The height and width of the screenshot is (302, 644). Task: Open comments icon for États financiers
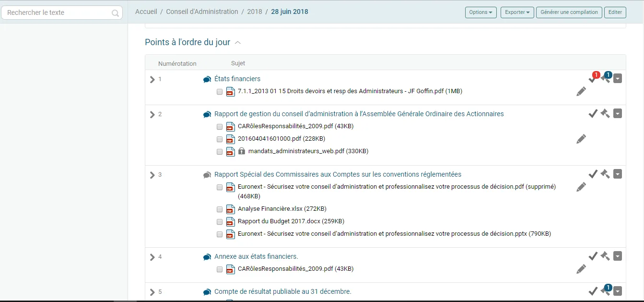(x=207, y=79)
